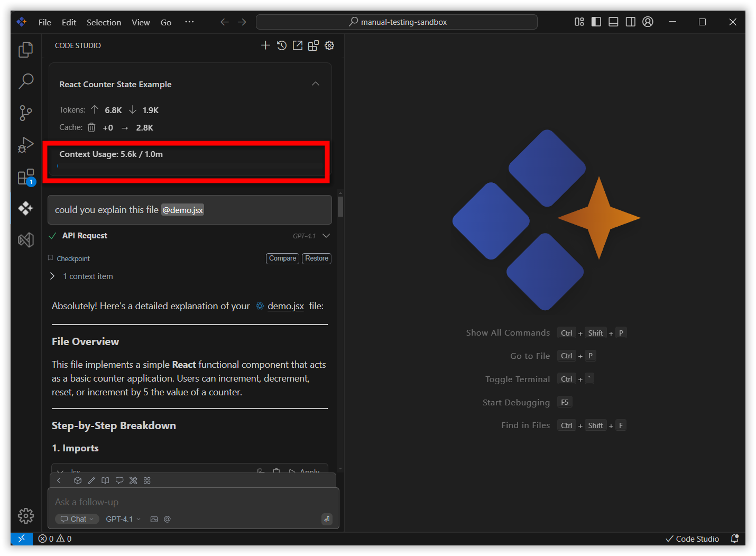The image size is (756, 556).
Task: Attach an image to the follow-up
Action: [x=154, y=519]
